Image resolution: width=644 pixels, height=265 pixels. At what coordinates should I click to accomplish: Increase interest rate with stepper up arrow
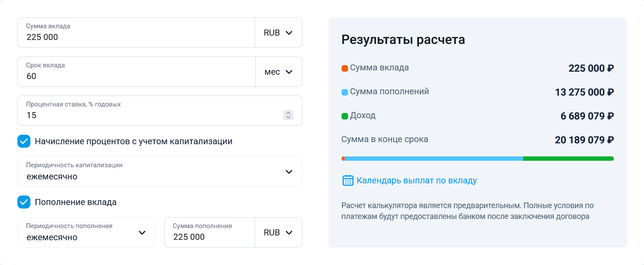coord(288,113)
